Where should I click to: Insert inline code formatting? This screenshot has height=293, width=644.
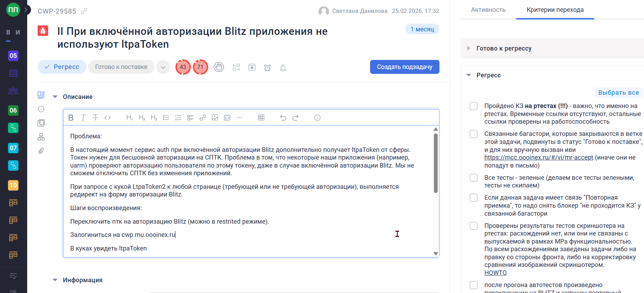108,118
